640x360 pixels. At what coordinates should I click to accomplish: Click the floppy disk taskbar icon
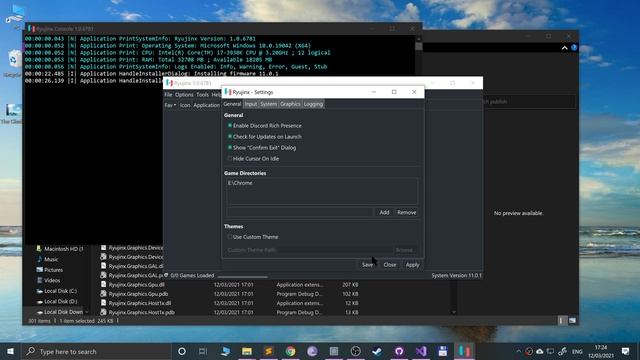click(442, 351)
